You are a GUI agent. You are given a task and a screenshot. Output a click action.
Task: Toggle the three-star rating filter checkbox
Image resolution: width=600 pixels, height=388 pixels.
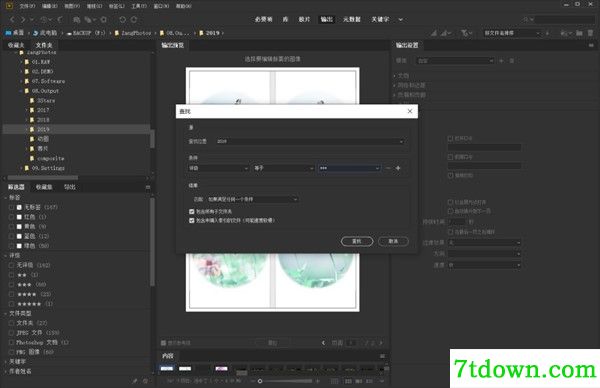(11, 284)
